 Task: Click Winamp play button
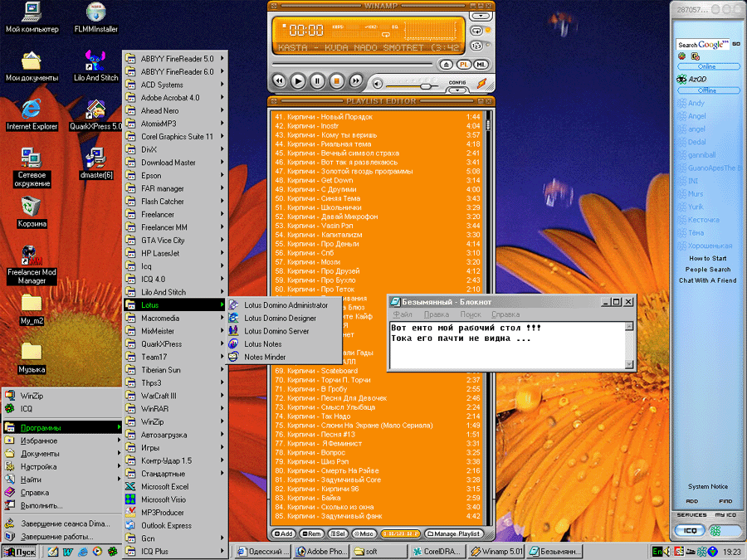pos(298,81)
